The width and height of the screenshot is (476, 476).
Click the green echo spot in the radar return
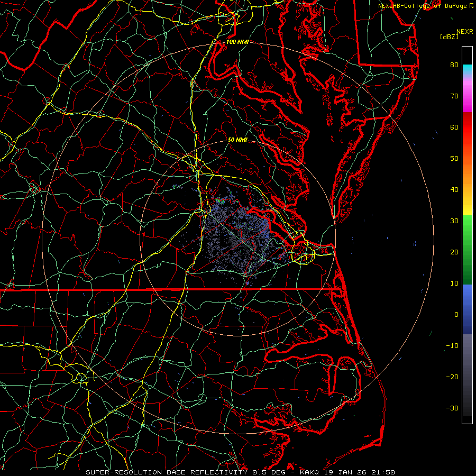220,201
